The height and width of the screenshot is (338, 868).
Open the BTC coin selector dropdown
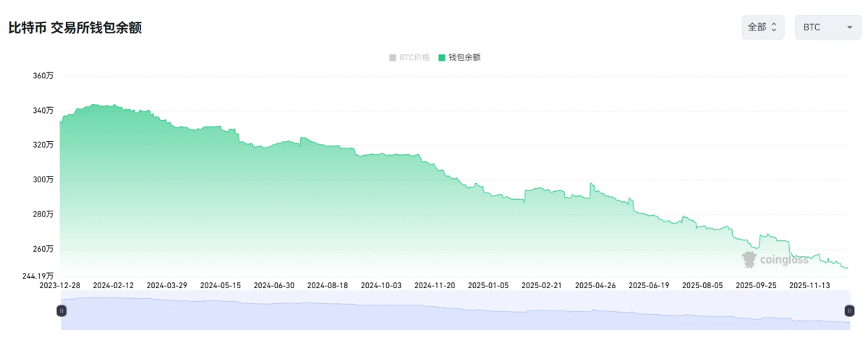(x=828, y=27)
